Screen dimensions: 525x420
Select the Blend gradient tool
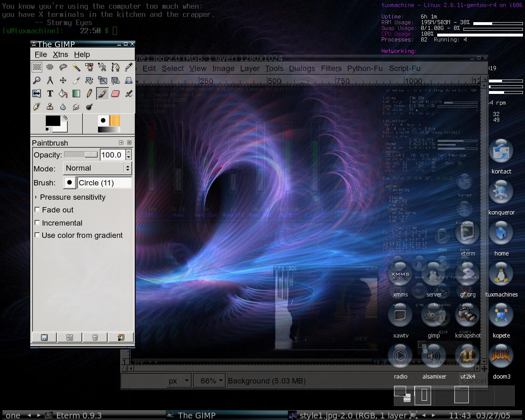point(76,94)
